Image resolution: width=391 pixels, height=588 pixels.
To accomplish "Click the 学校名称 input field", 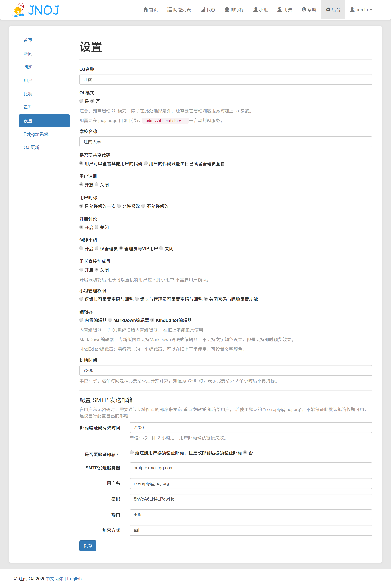I will [226, 142].
